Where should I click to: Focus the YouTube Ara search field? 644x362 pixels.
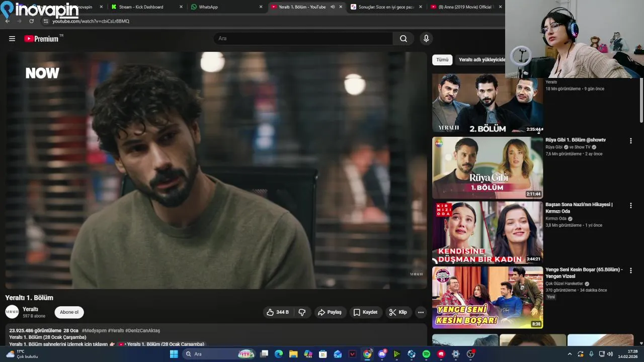click(x=304, y=39)
